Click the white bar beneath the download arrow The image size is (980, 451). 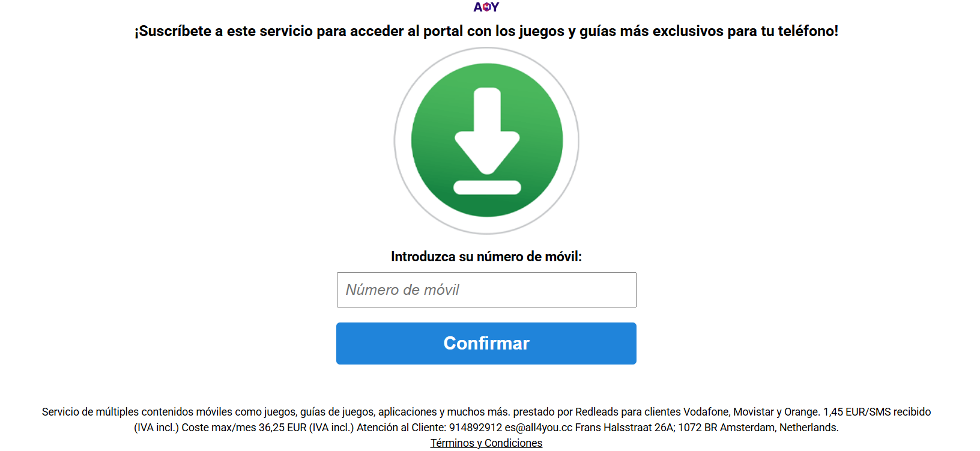tap(487, 187)
